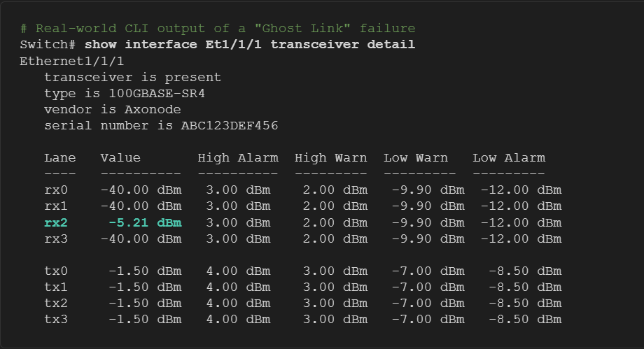The width and height of the screenshot is (644, 349).
Task: Click the "High Alarm" column header
Action: (x=238, y=157)
